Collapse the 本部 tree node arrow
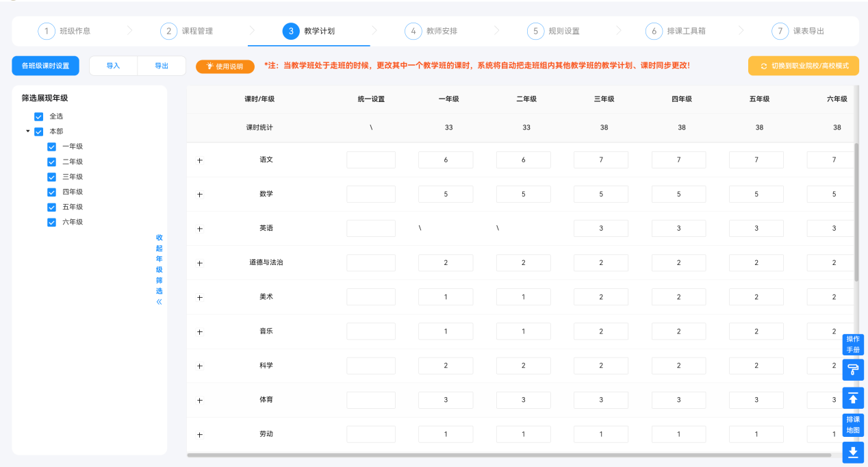Screen dimensions: 868x467 click(28, 131)
